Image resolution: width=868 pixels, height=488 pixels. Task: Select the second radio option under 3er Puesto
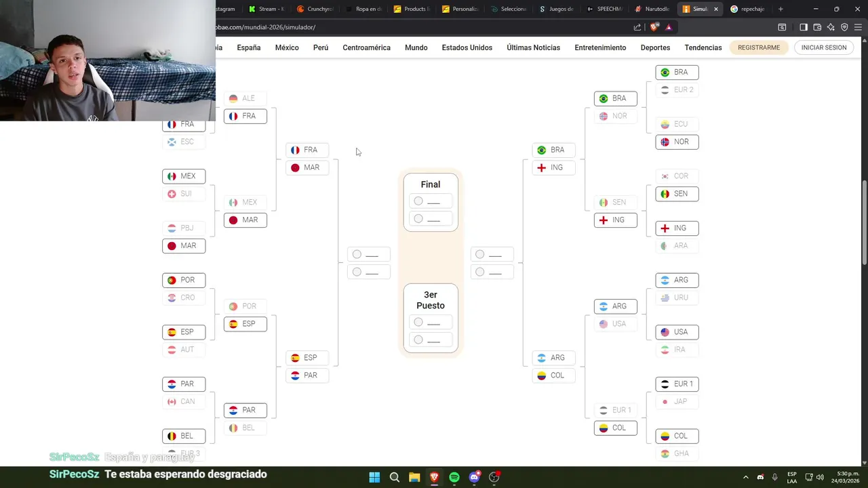click(418, 340)
